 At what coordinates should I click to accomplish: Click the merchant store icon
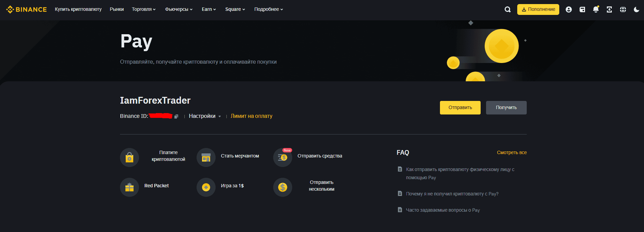pyautogui.click(x=206, y=157)
